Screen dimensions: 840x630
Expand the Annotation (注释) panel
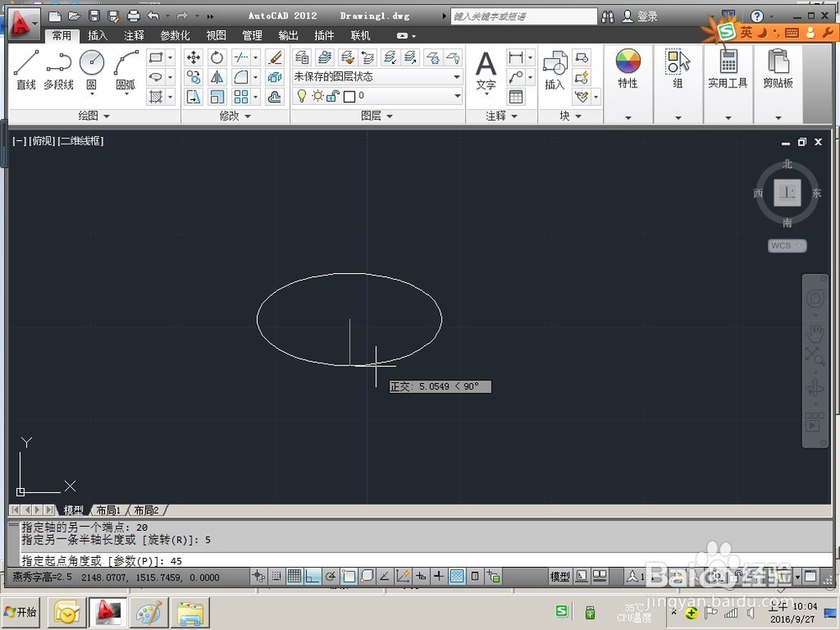tap(502, 116)
